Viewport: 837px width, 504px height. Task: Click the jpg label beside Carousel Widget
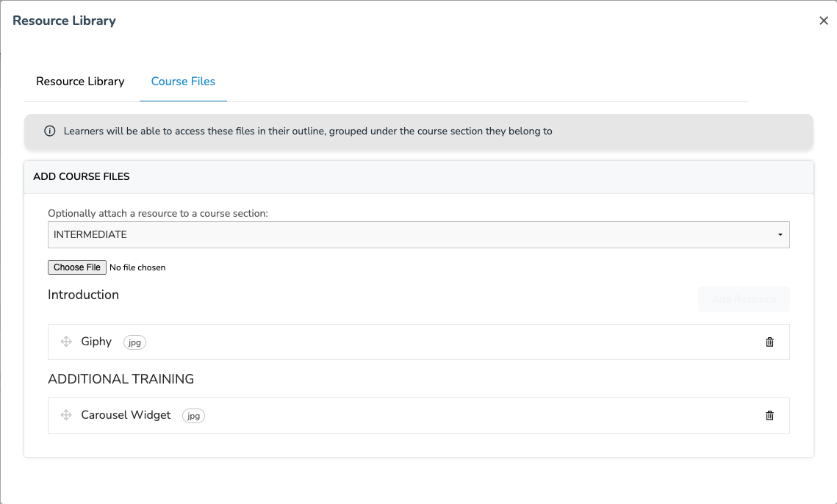[x=193, y=416]
